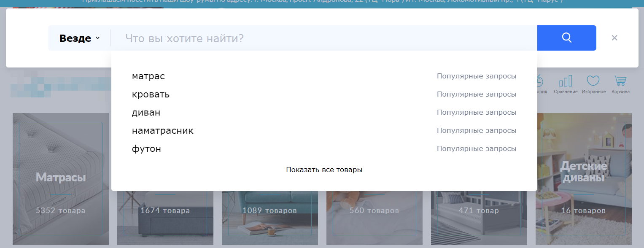
Task: Select the наматрасник suggestion
Action: tap(162, 131)
